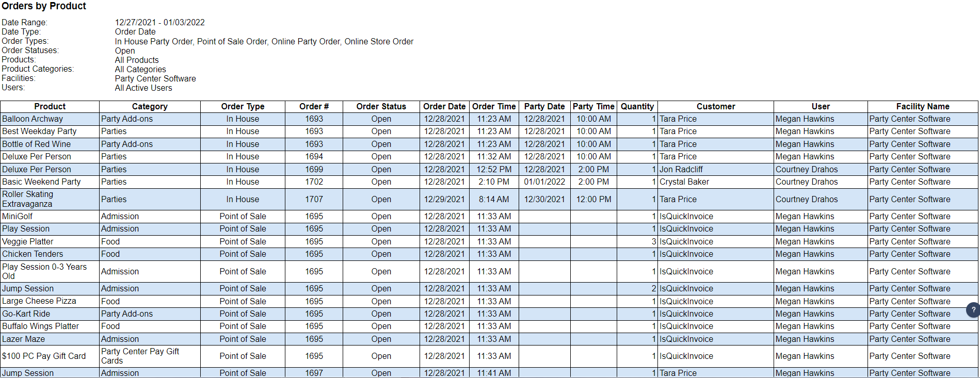Screen dimensions: 980x378
Task: Click the Party Center Software facilities value
Action: (155, 79)
